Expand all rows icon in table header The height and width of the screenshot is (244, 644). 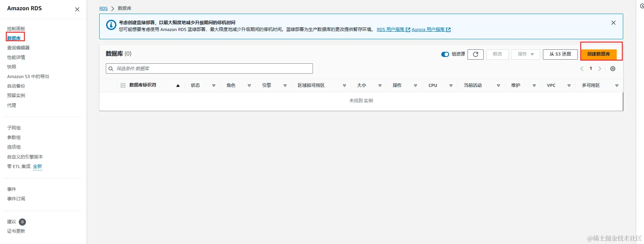coord(123,85)
